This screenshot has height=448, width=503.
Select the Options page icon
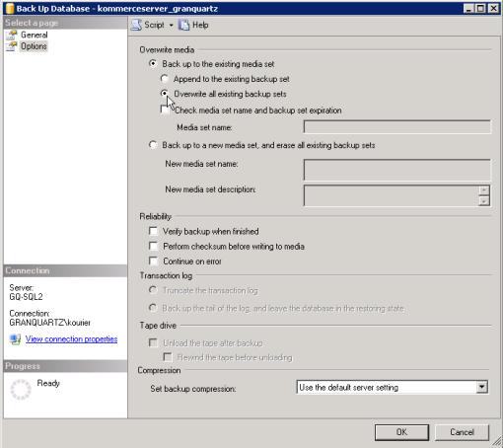pos(12,46)
